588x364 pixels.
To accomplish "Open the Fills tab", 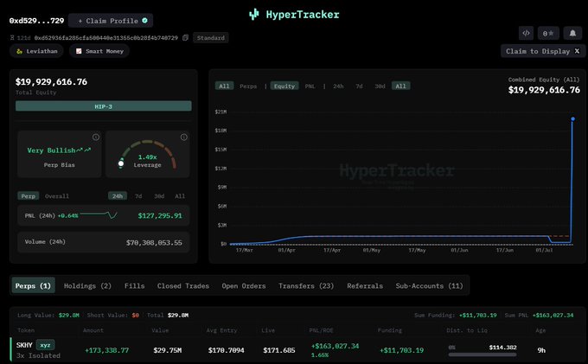I will (135, 285).
